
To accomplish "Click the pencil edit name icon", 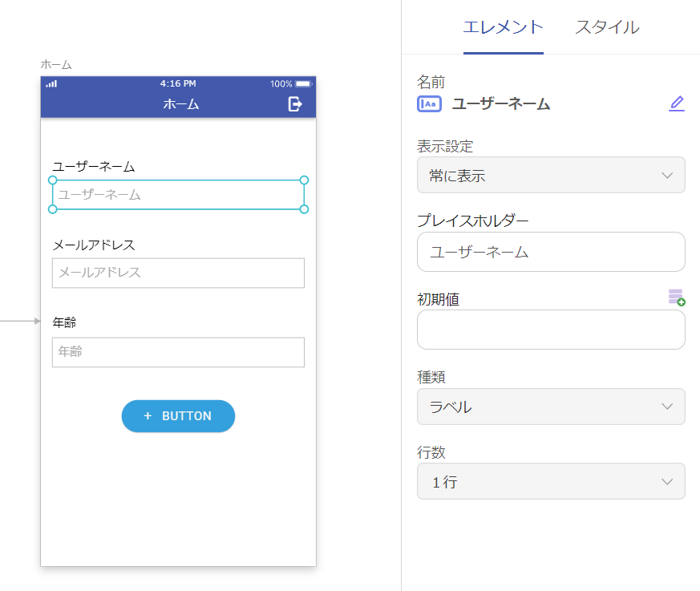I will (x=677, y=103).
